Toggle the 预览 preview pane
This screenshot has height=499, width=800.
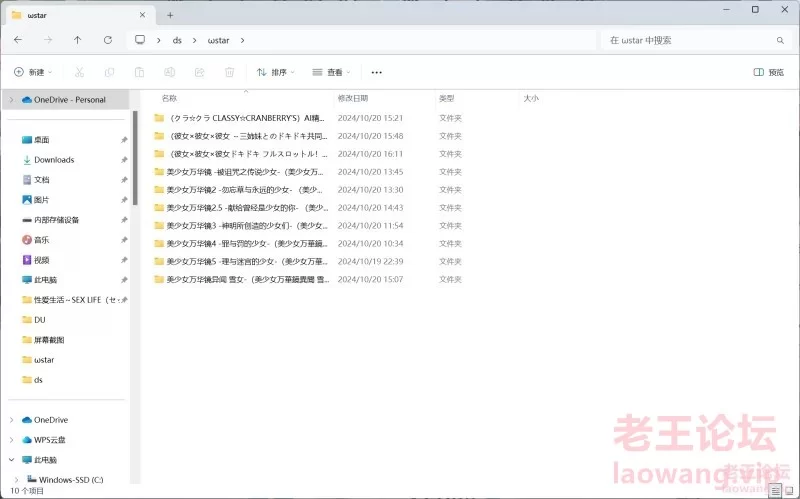[x=768, y=72]
